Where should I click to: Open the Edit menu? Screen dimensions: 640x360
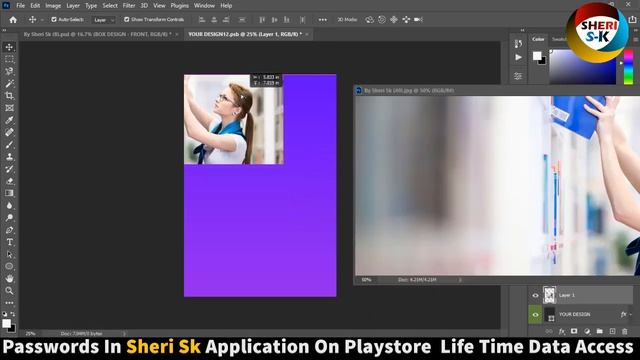35,6
